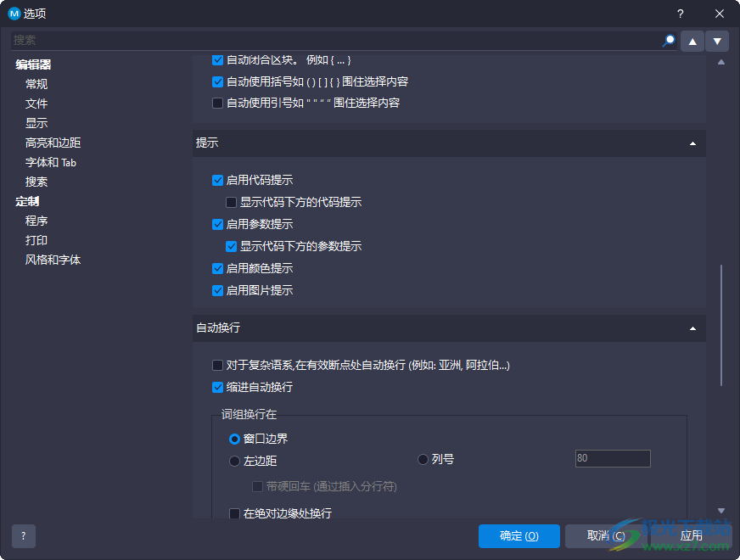
Task: Select sidebar 搜索 category
Action: [36, 182]
